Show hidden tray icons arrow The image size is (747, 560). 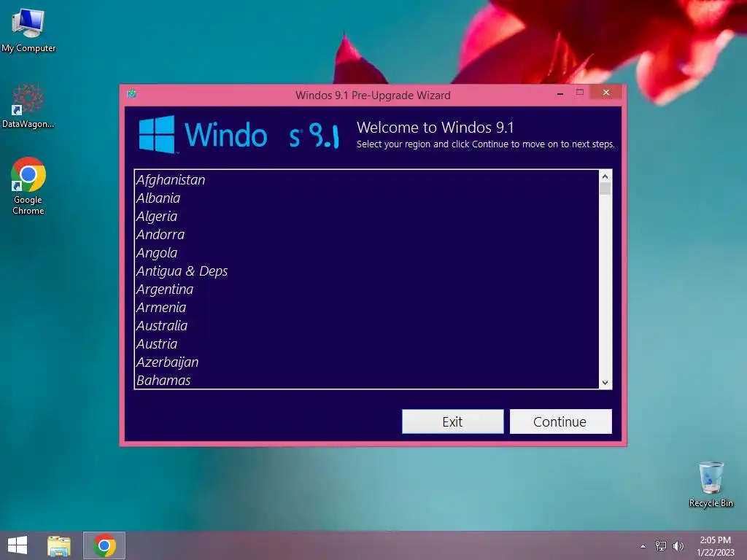tap(643, 546)
